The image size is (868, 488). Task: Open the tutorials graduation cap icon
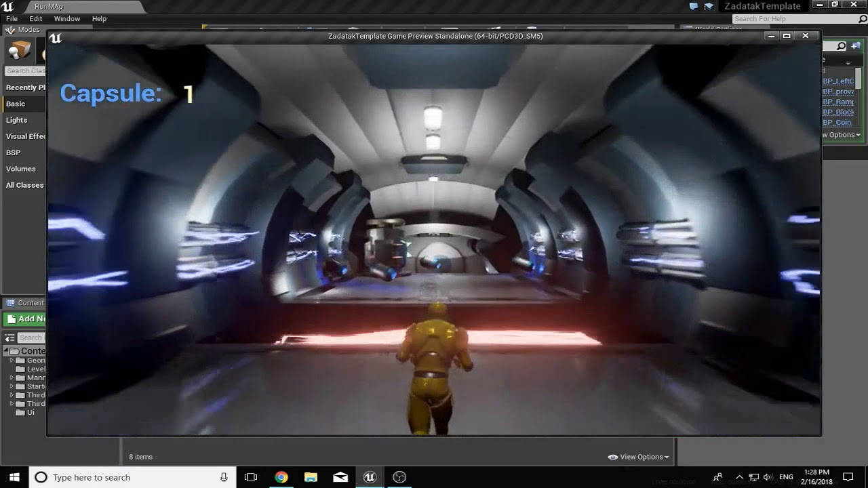(x=709, y=6)
